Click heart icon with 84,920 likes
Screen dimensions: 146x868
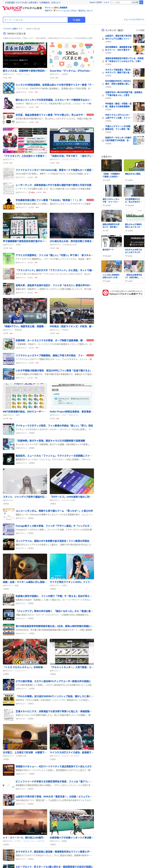coord(104,256)
